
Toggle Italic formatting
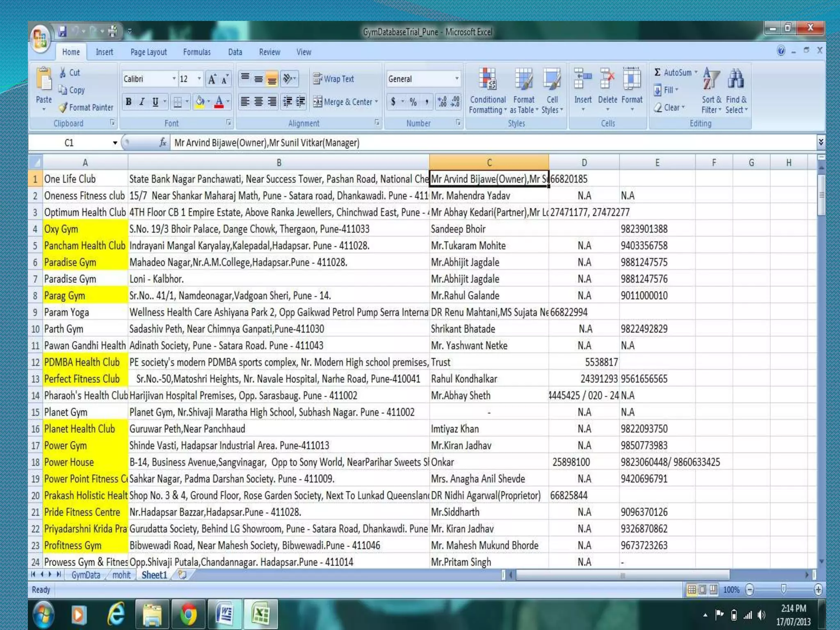pos(142,102)
